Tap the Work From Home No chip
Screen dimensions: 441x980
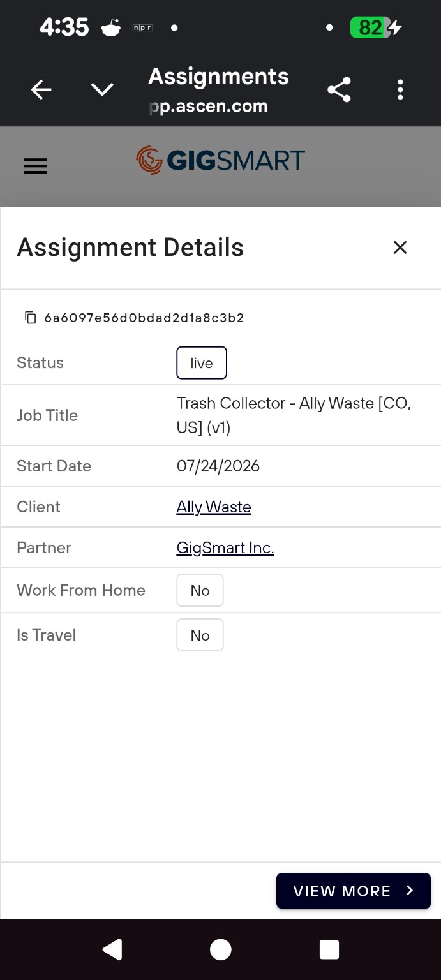click(200, 590)
